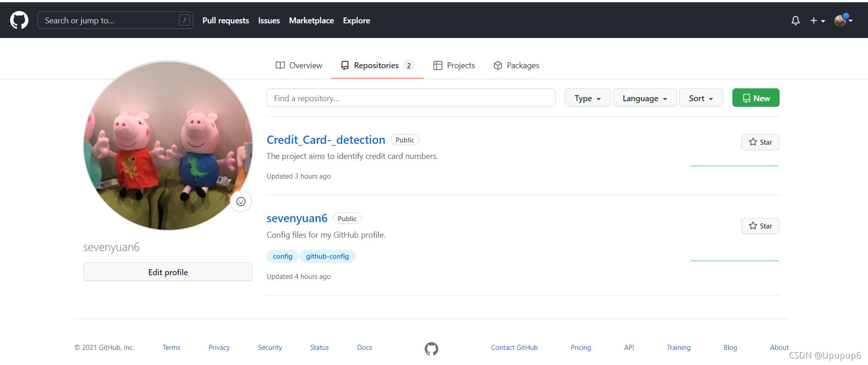Expand the Type filter dropdown
Viewport: 868px width, 365px height.
587,98
